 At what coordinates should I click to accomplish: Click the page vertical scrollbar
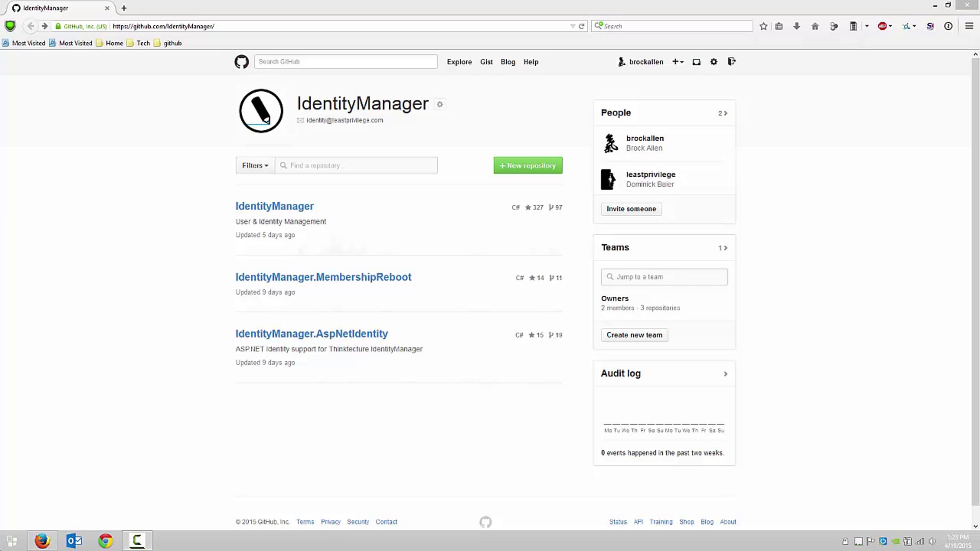coord(976,282)
